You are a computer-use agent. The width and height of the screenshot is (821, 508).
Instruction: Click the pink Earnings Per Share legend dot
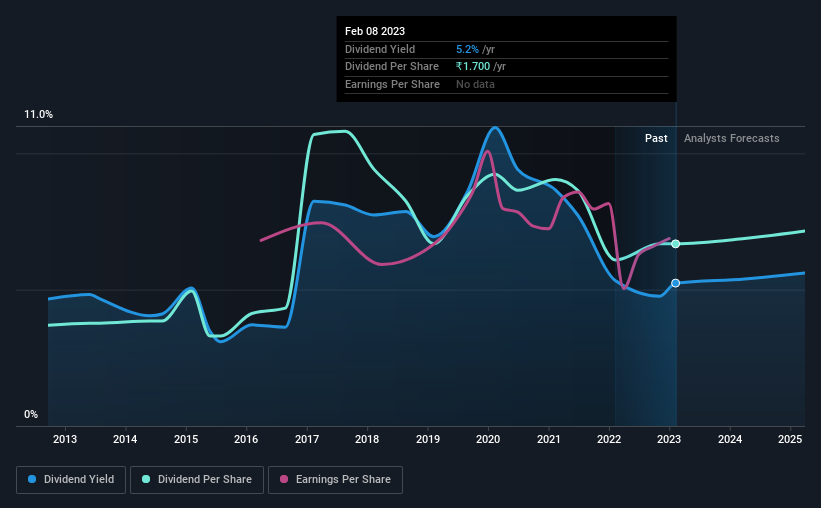(284, 479)
